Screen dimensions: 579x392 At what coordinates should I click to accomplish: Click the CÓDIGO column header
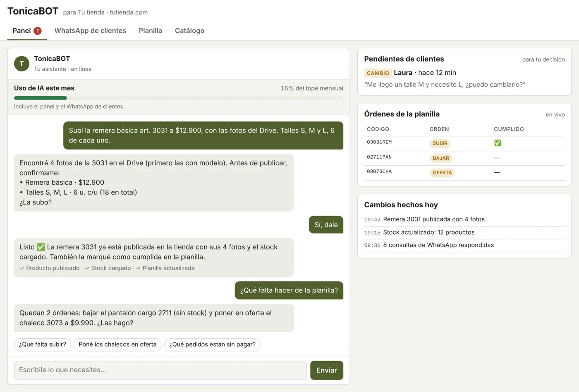378,129
